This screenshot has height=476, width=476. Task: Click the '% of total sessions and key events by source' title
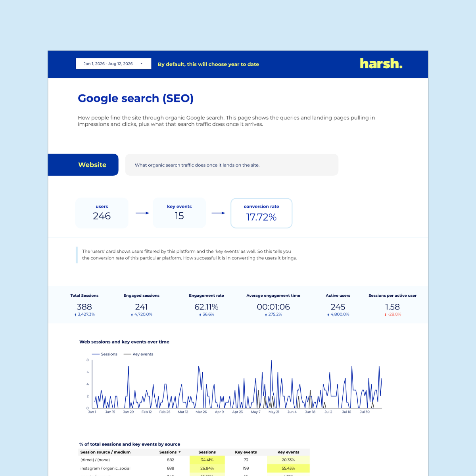coord(130,444)
